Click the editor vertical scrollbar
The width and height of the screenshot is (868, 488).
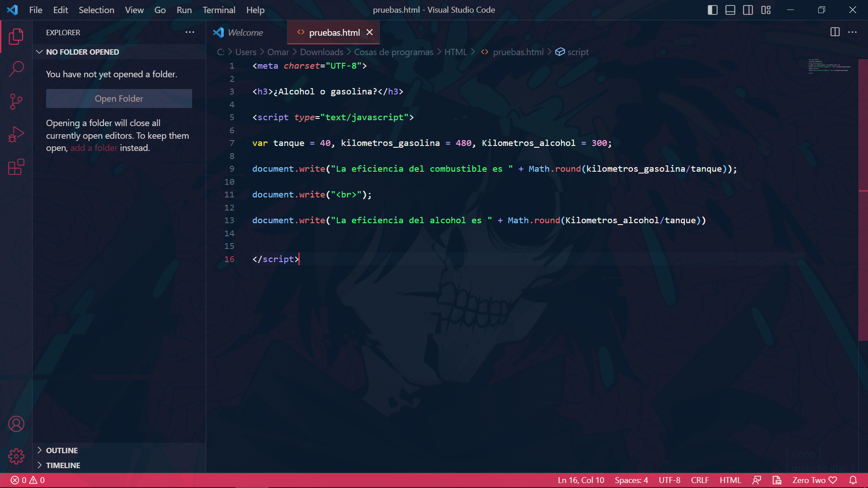(x=863, y=200)
